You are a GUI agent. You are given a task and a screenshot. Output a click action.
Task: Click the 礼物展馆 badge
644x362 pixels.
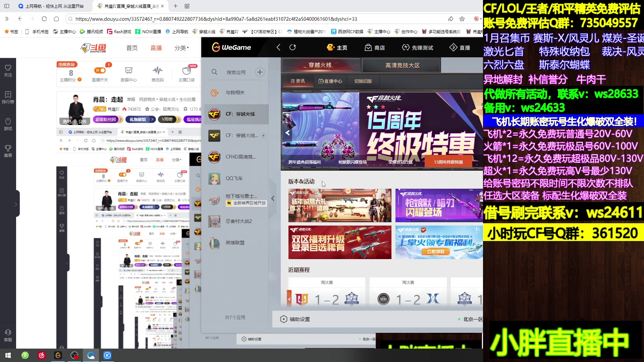pyautogui.click(x=140, y=119)
